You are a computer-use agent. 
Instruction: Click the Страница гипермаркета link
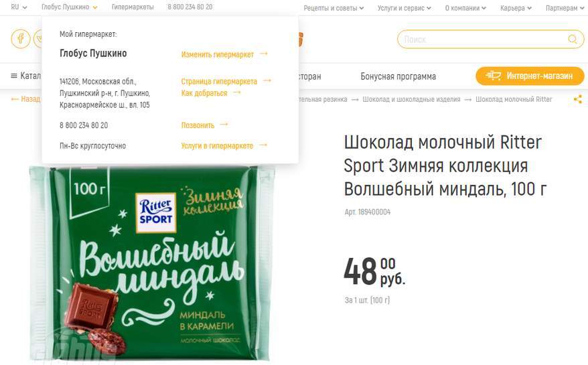pyautogui.click(x=219, y=82)
